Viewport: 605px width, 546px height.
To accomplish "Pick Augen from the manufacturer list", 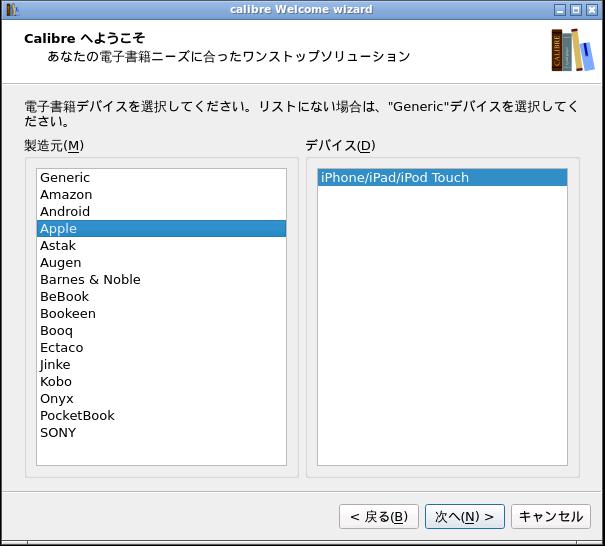I will click(x=161, y=262).
